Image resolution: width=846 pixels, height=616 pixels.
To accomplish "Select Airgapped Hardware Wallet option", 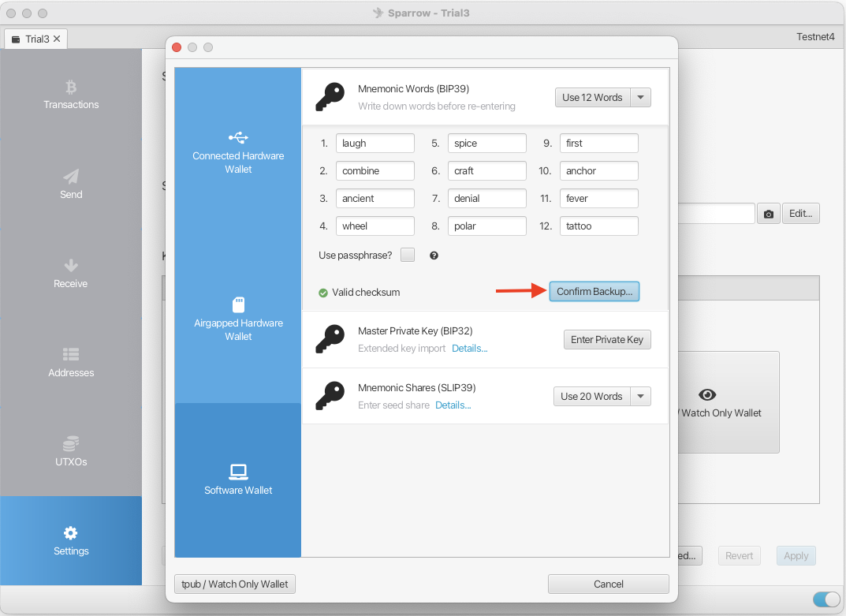I will (x=238, y=319).
